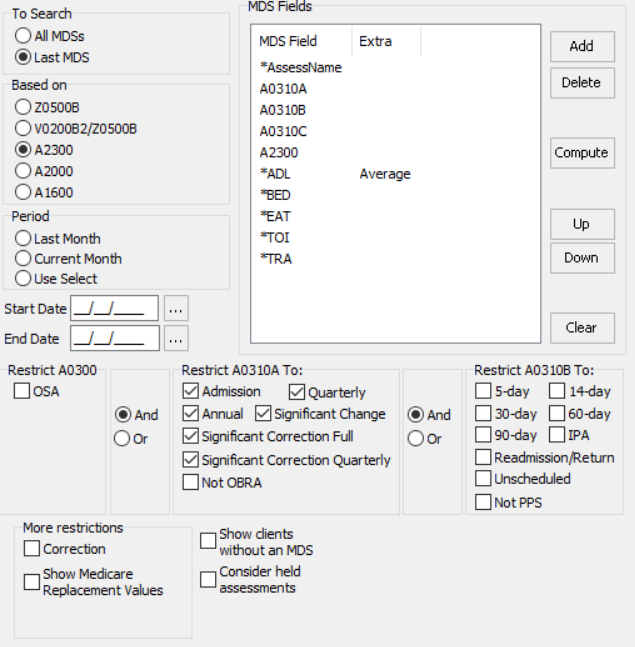Click the Compute button
Viewport: 635px width, 647px height.
[581, 153]
